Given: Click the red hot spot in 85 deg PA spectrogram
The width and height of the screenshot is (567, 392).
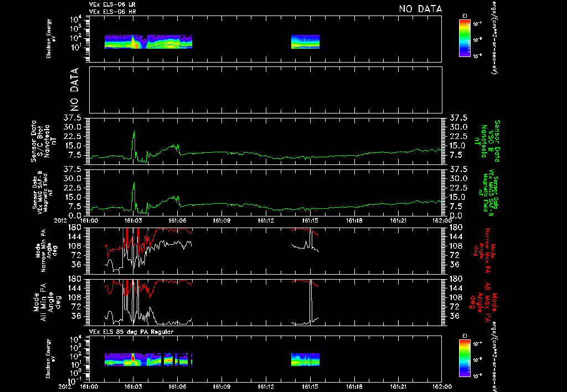Looking at the screenshot, I should click(133, 358).
